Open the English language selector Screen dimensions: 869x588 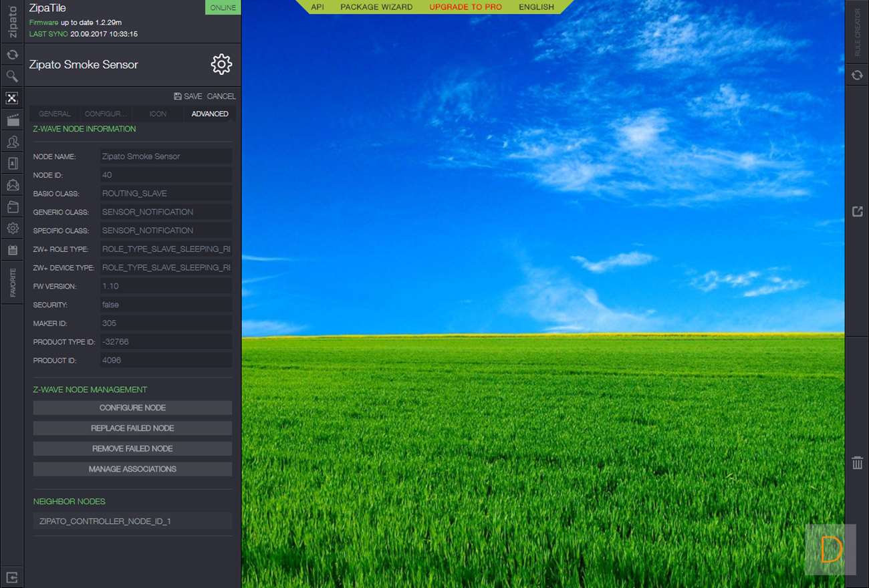536,7
